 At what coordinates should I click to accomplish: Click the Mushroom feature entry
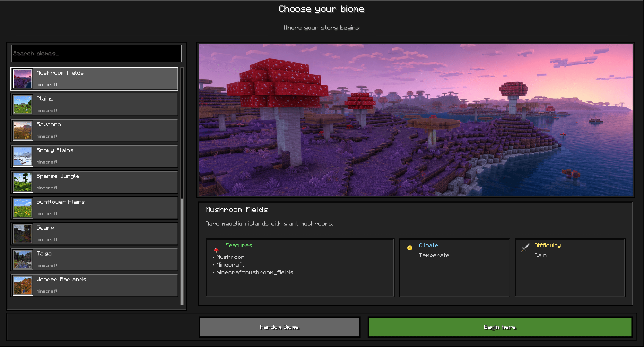pyautogui.click(x=231, y=257)
